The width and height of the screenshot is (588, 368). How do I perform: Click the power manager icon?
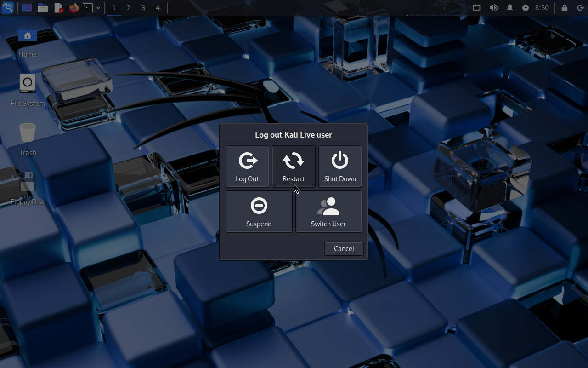(x=526, y=8)
